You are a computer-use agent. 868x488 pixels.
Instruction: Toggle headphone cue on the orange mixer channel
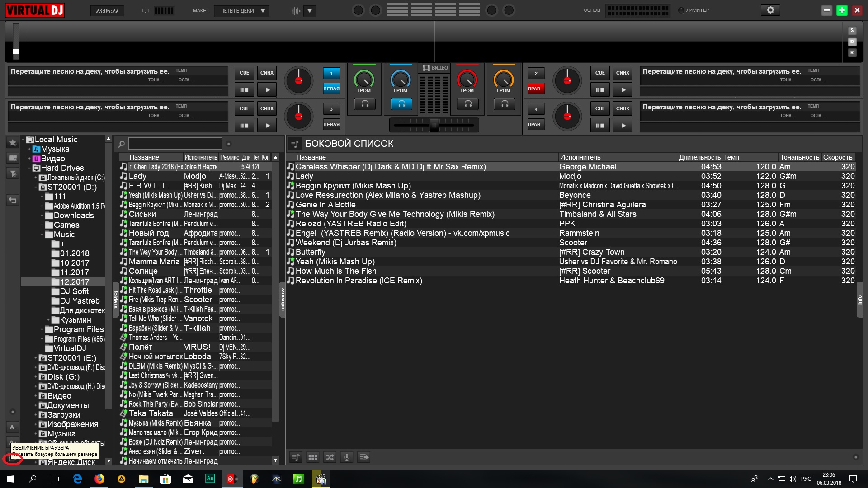[504, 104]
